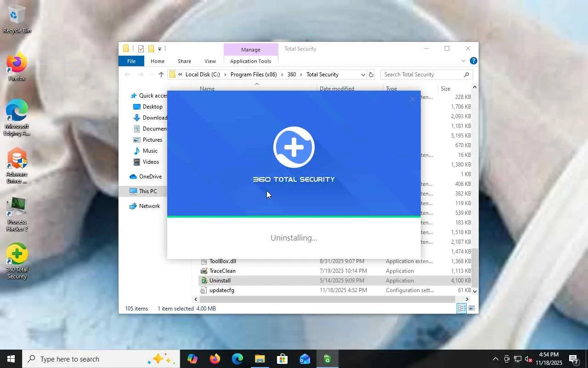588x368 pixels.
Task: Open the File menu in Explorer
Action: coord(131,61)
